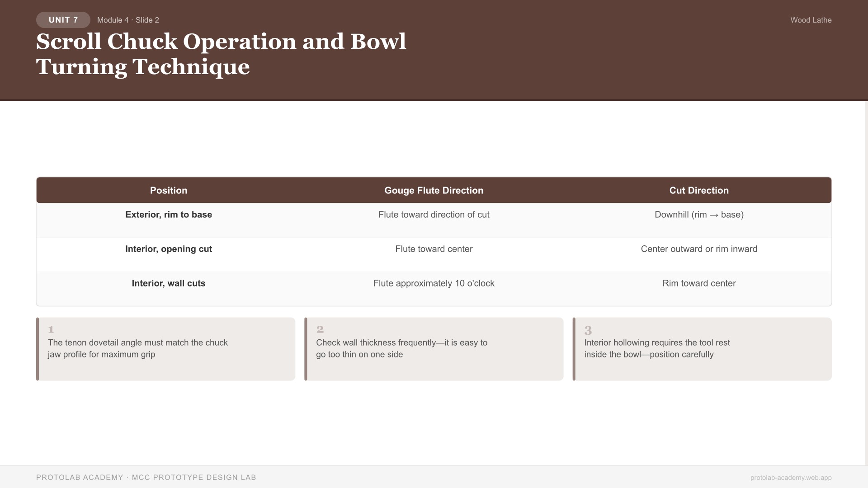Click the tenon dovetail angle note card
This screenshot has height=488, width=868.
pyautogui.click(x=165, y=349)
